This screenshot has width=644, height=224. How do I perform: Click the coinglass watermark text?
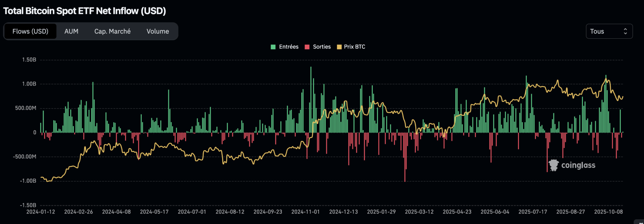(578, 165)
